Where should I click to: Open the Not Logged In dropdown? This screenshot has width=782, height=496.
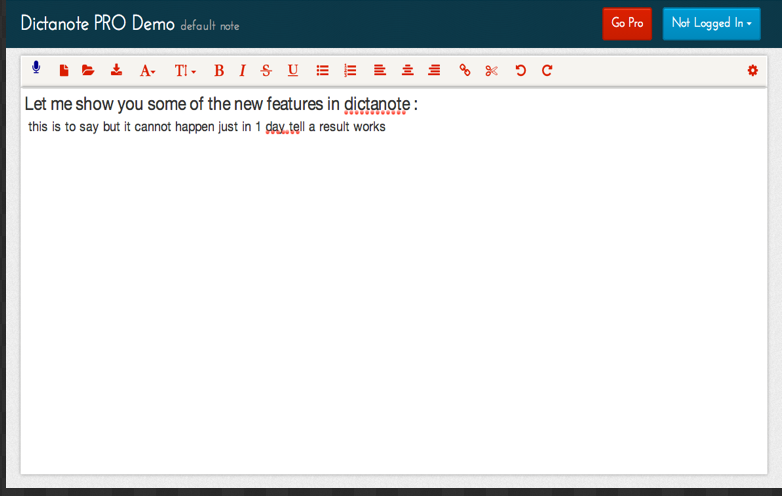(712, 23)
